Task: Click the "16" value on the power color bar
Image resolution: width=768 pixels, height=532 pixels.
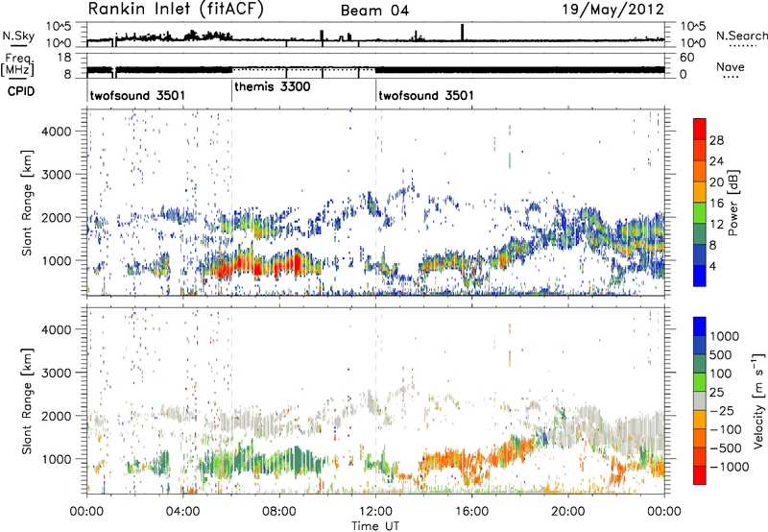Action: (716, 204)
